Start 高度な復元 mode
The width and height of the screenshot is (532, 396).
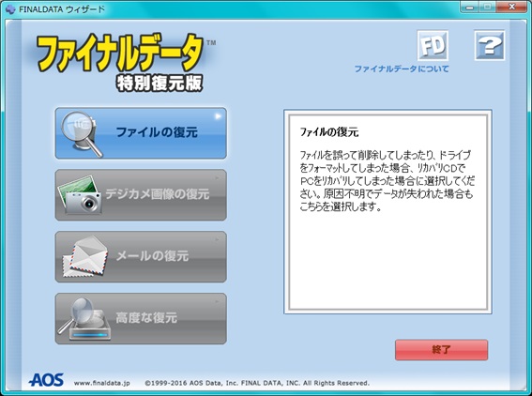click(x=141, y=318)
